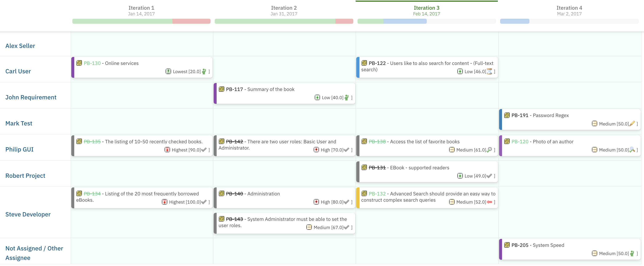Click the Iteration 4 progress bar
Viewport: 644px width, 266px height.
click(569, 21)
